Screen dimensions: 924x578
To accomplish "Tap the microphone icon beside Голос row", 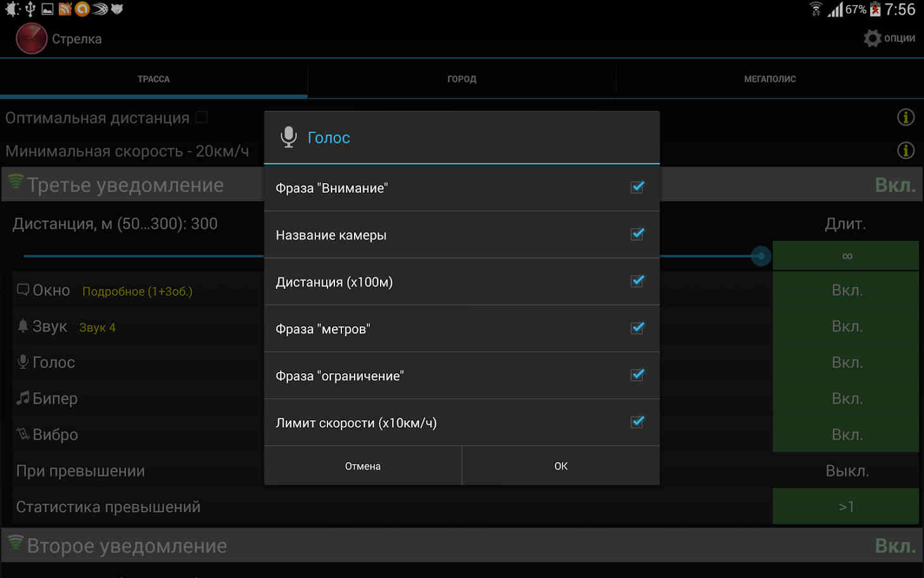I will click(23, 362).
